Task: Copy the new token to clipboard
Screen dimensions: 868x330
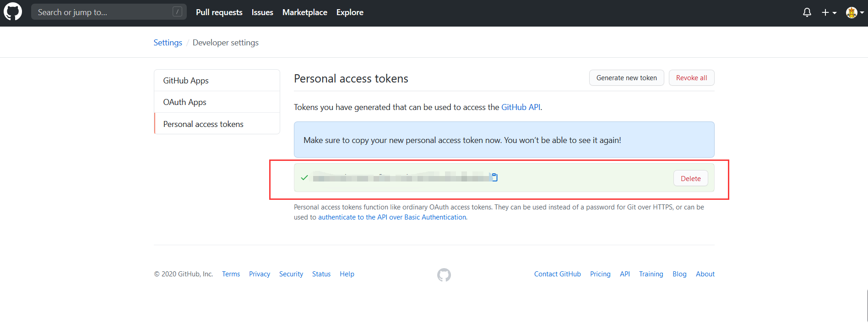Action: point(494,177)
